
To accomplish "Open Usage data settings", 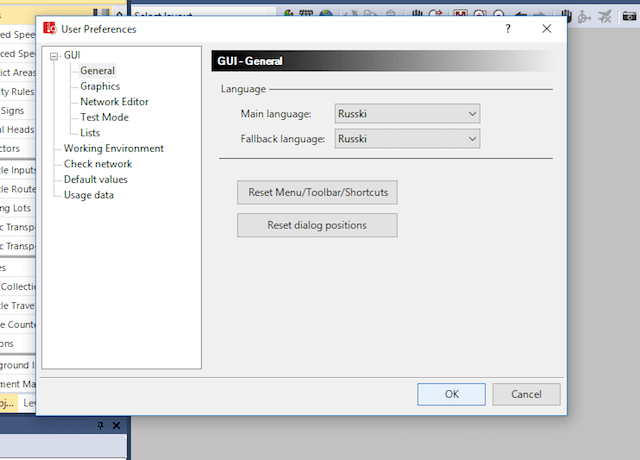I will (x=89, y=195).
